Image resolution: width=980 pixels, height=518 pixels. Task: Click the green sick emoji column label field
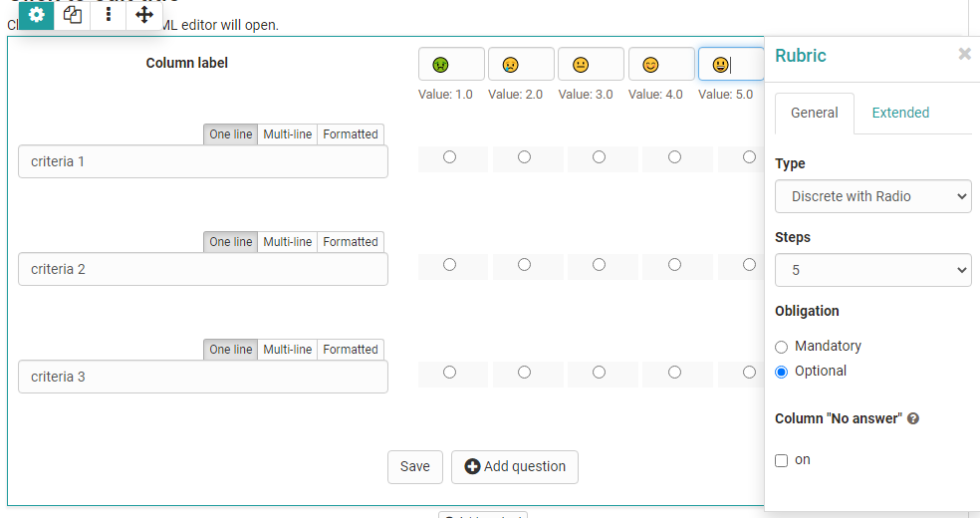pyautogui.click(x=451, y=65)
